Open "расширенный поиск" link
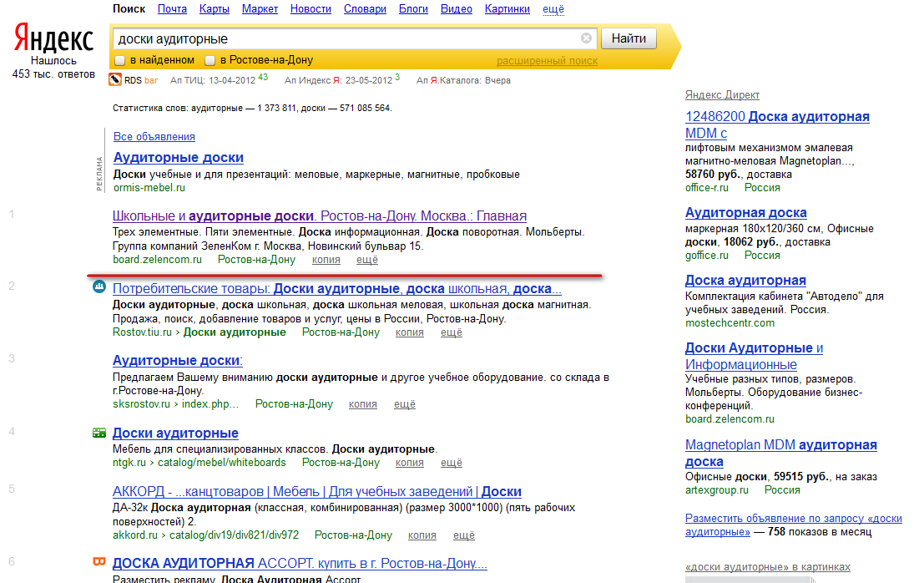Image resolution: width=924 pixels, height=583 pixels. (547, 61)
